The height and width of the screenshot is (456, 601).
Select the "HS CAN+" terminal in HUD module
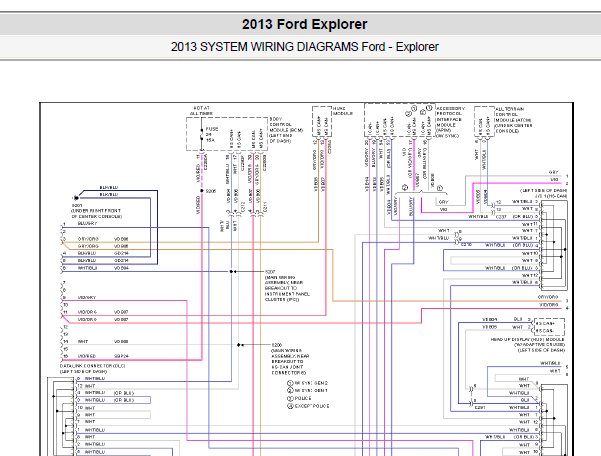(545, 323)
